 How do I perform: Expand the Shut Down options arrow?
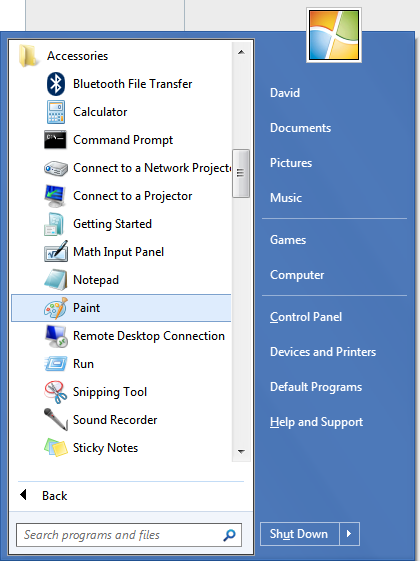[349, 534]
